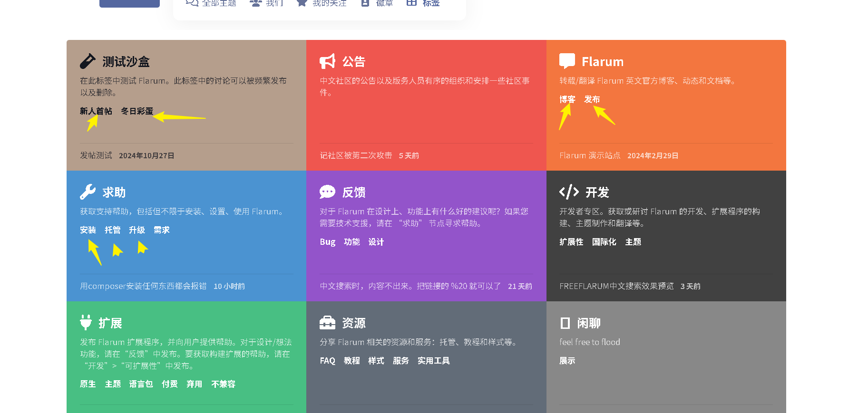Screen dimensions: 868x413
Task: Select the 设计 subtag under 反馈
Action: point(376,242)
